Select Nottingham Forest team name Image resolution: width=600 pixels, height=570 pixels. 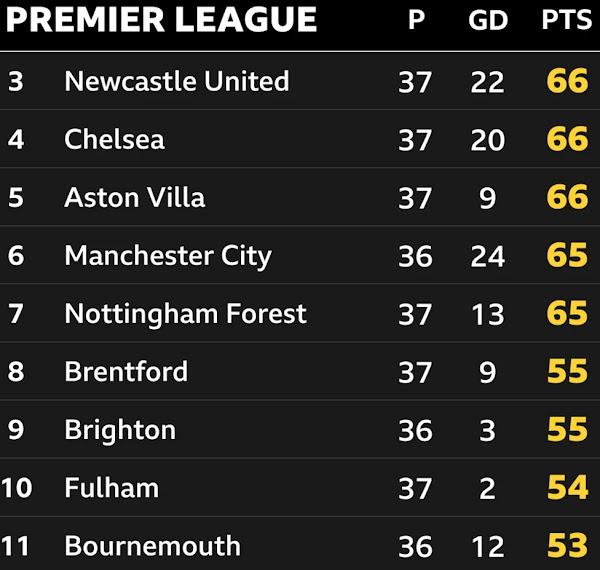click(186, 314)
